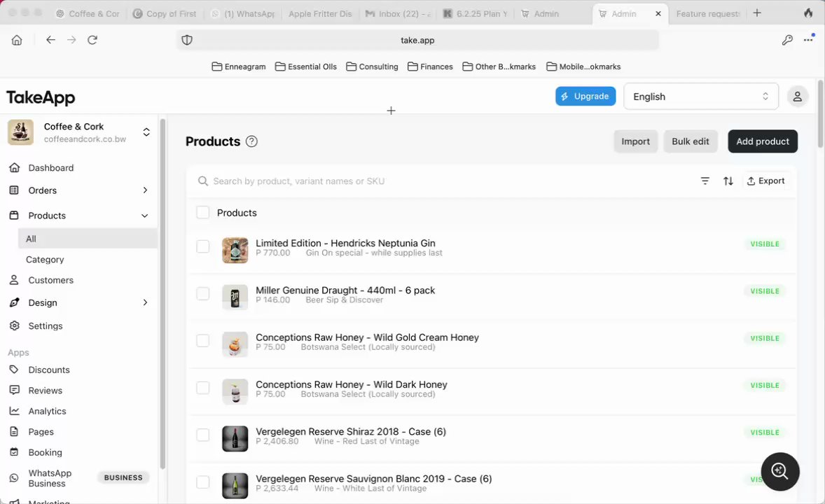This screenshot has width=825, height=504.
Task: Reload the page with the refresh icon
Action: click(92, 40)
